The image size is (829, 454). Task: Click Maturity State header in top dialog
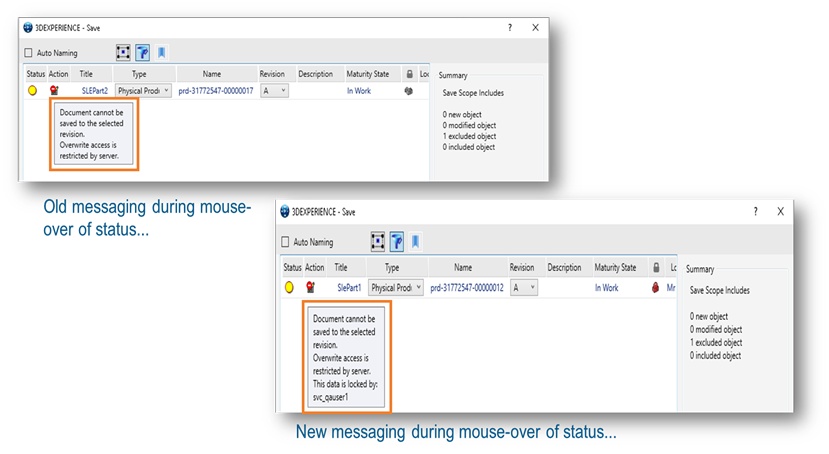(368, 74)
